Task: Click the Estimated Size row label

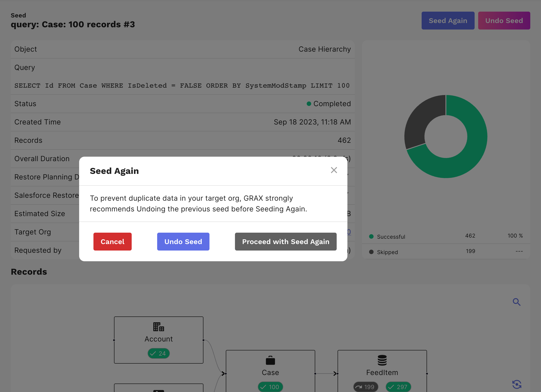Action: click(40, 214)
